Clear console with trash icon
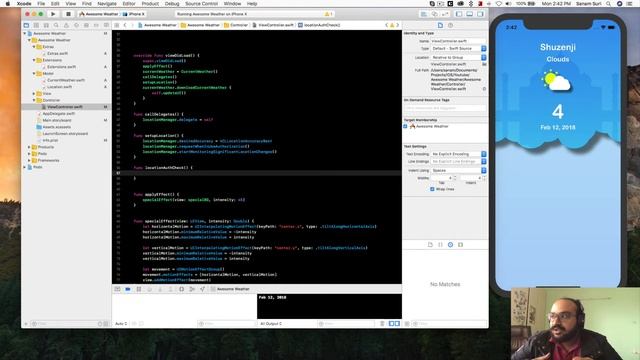The height and width of the screenshot is (360, 640). [382, 324]
